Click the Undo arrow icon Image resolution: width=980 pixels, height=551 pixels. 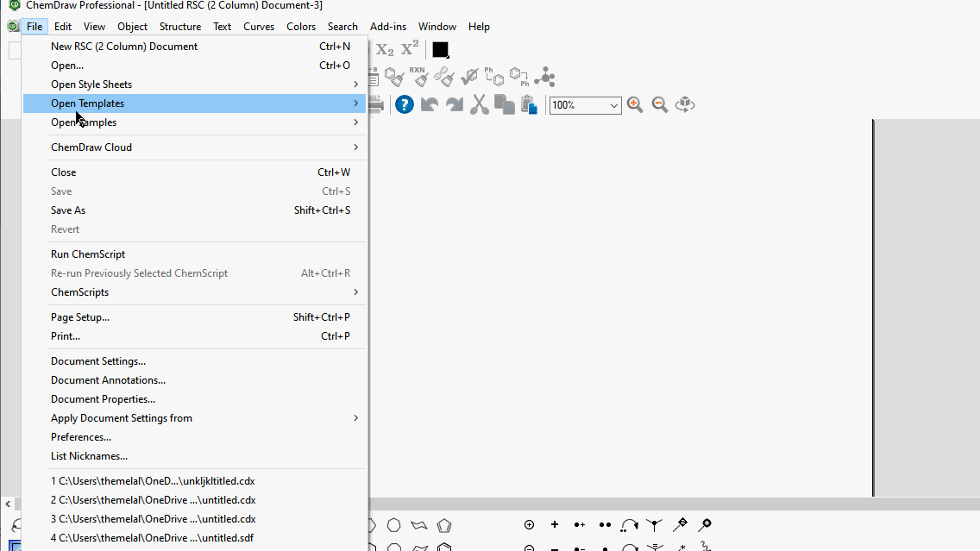click(x=430, y=104)
